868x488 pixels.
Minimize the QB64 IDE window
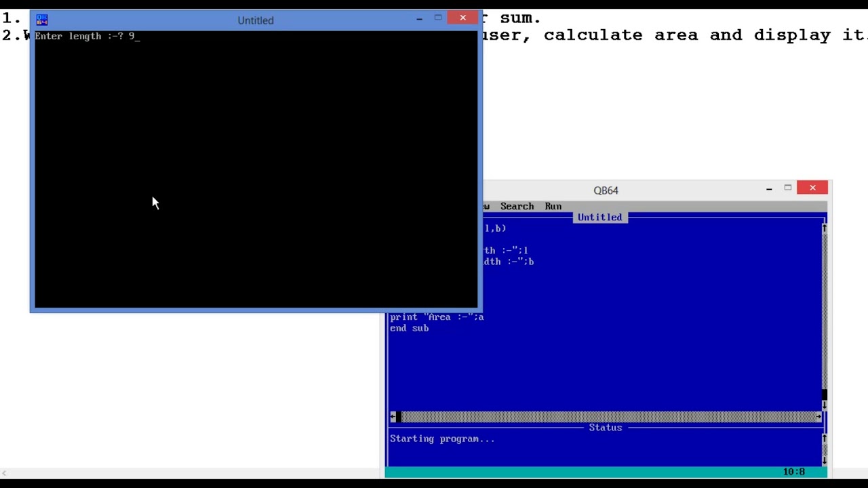(x=769, y=189)
